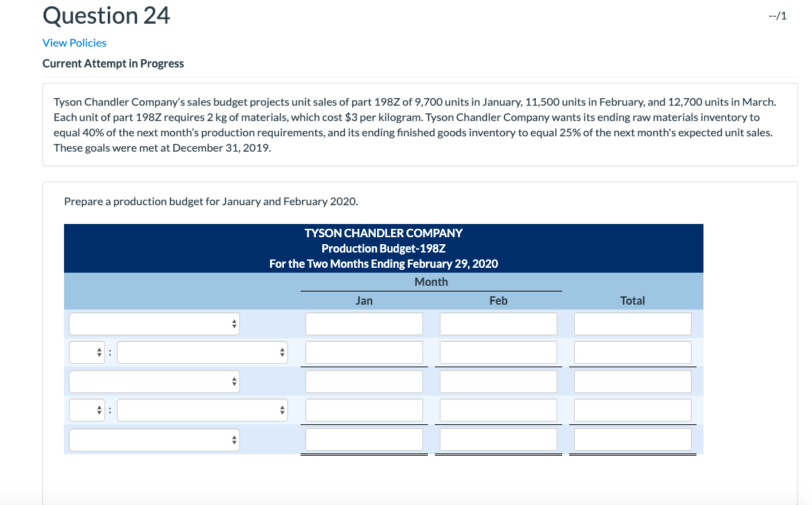Select the Total input on first row
The width and height of the screenshot is (812, 505).
tap(632, 323)
